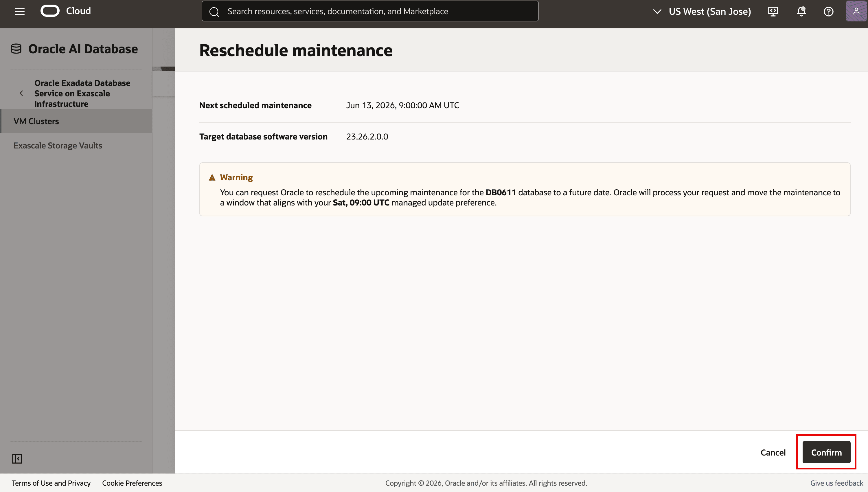Click the 'DB0611' database name text
The width and height of the screenshot is (868, 492).
501,192
